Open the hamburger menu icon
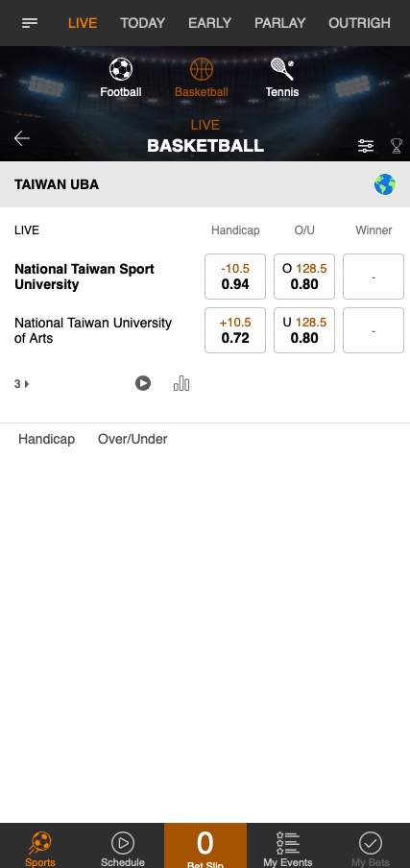This screenshot has height=868, width=410. pyautogui.click(x=30, y=23)
